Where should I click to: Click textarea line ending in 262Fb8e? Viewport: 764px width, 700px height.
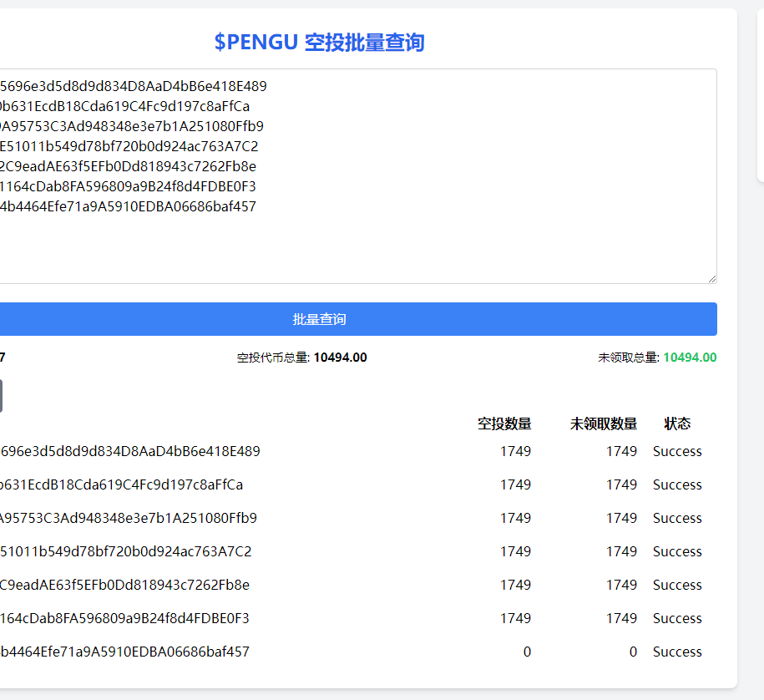128,167
